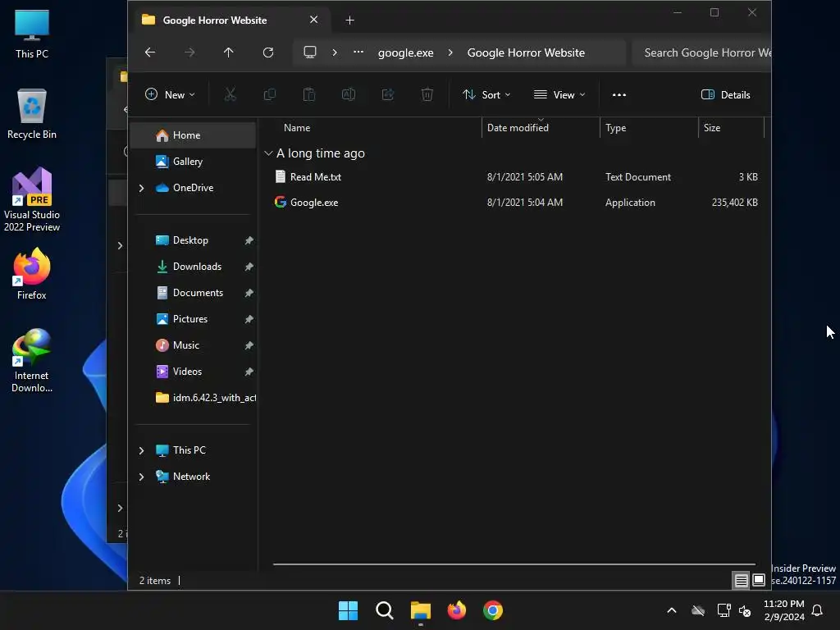Select the Recycle Bin desktop icon
The height and width of the screenshot is (630, 840).
(32, 114)
